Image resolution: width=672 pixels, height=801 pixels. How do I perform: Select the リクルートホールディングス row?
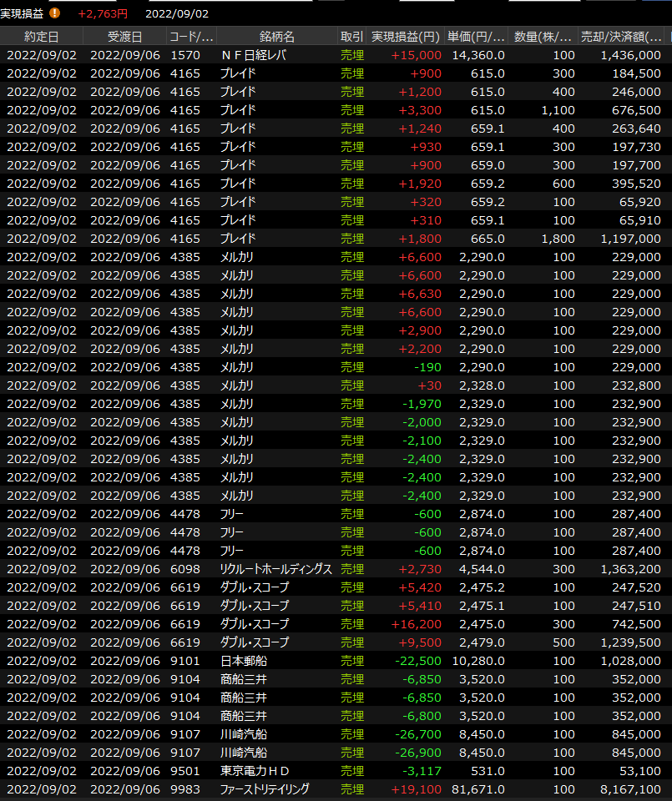click(x=275, y=569)
